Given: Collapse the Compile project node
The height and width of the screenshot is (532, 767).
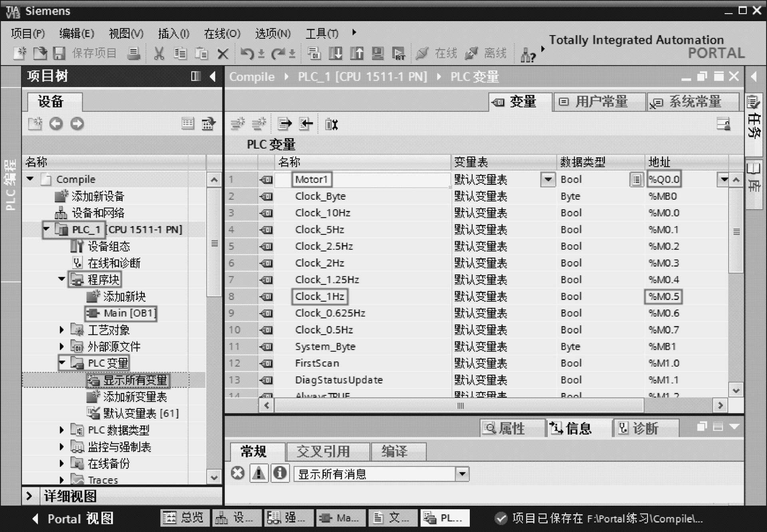Looking at the screenshot, I should click(30, 179).
